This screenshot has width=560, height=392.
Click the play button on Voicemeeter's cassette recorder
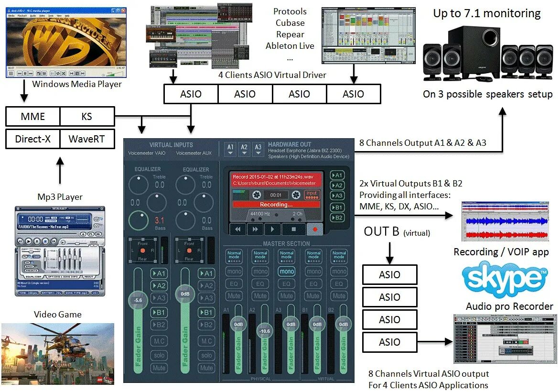pos(272,229)
